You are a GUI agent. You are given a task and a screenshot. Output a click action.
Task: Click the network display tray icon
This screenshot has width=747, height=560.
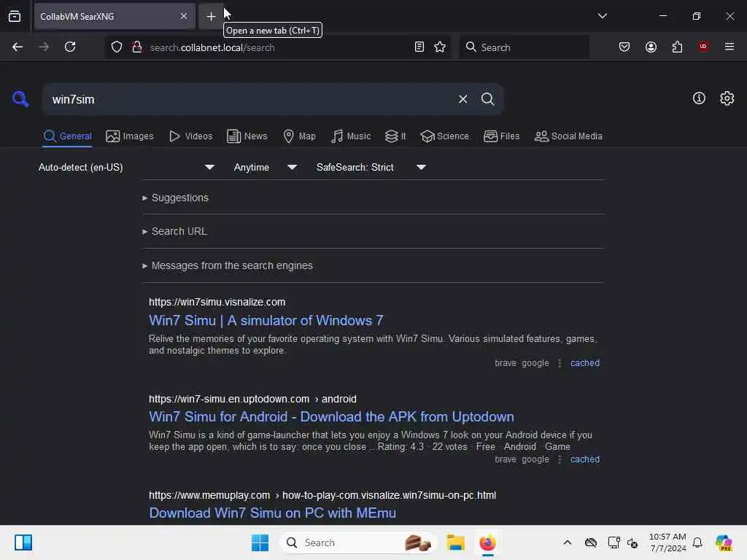click(614, 542)
